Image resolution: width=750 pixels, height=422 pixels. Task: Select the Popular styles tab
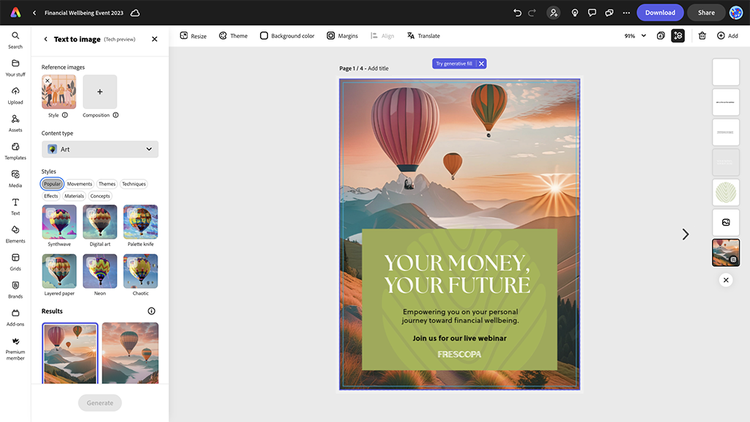52,184
